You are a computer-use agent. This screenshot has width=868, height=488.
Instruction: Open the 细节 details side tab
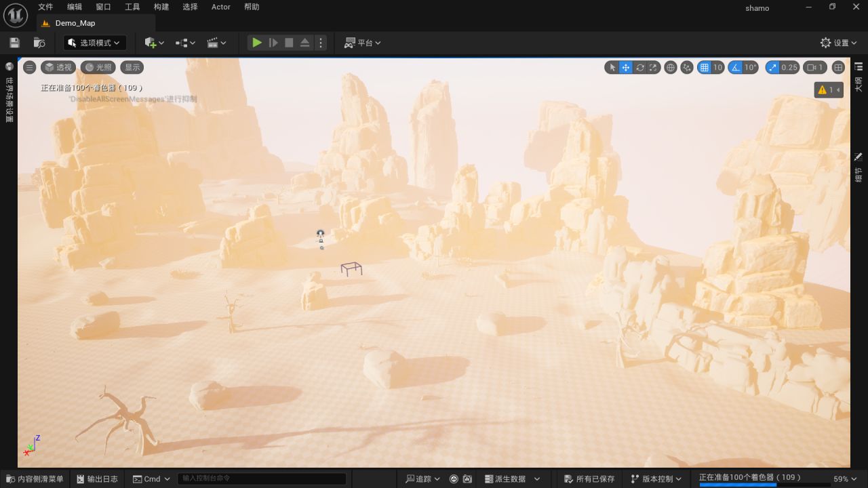tap(859, 167)
